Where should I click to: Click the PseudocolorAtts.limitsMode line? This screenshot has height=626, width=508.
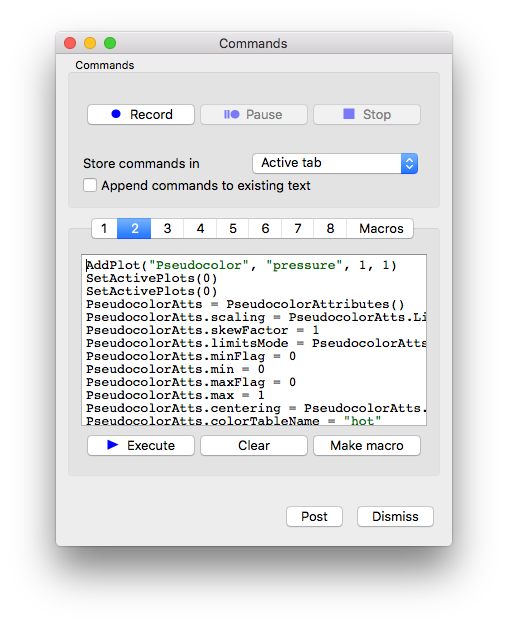(256, 343)
